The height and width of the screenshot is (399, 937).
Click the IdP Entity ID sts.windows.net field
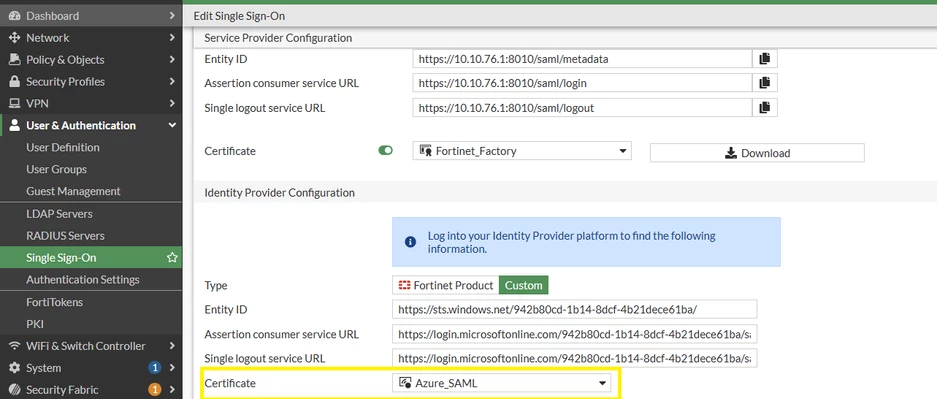pyautogui.click(x=575, y=309)
